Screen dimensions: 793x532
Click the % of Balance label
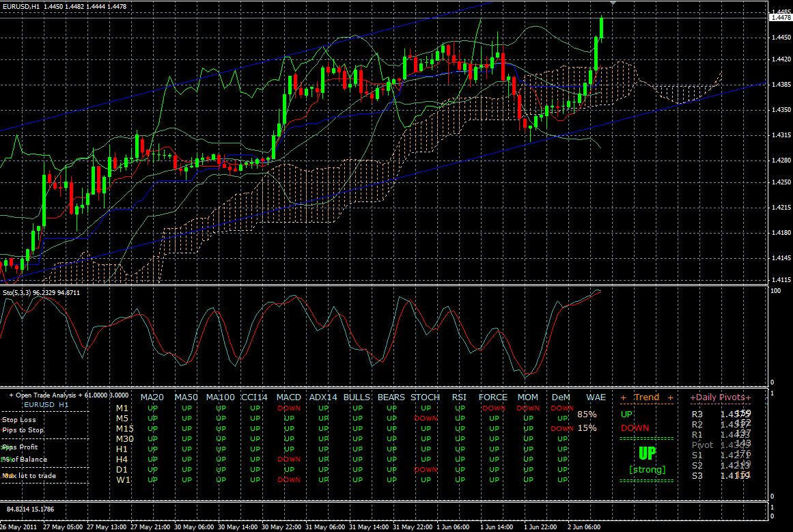tap(24, 459)
